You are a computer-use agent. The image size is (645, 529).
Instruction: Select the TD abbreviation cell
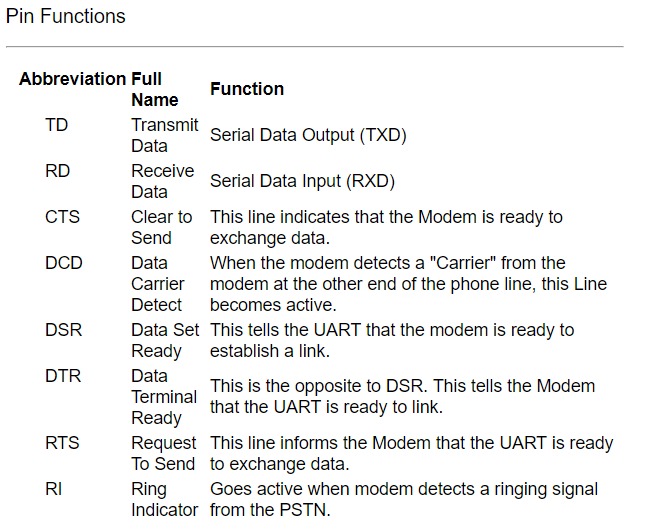tap(57, 125)
